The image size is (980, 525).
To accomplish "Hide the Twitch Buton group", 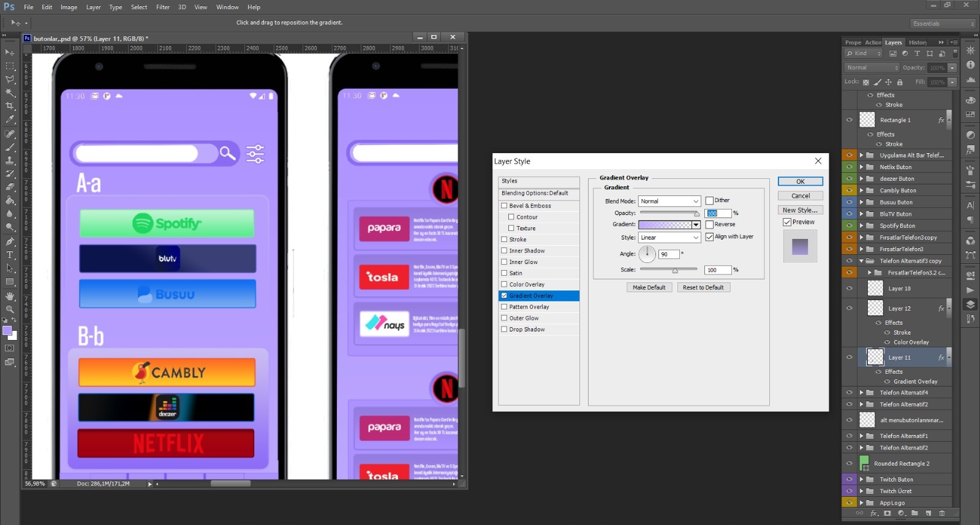I will (x=849, y=480).
